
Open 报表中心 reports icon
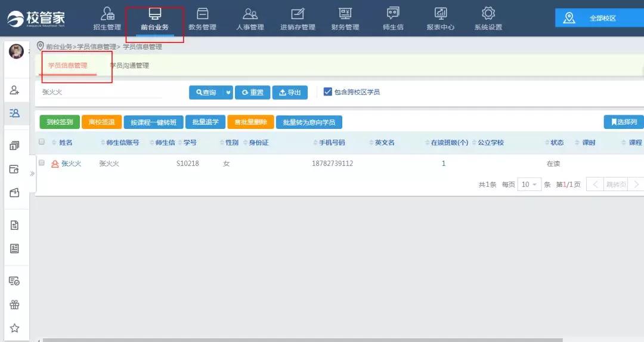coord(441,19)
